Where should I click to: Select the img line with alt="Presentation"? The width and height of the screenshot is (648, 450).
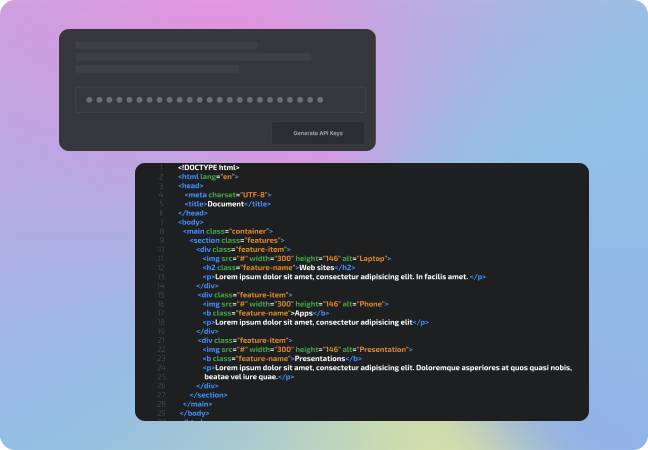(307, 349)
